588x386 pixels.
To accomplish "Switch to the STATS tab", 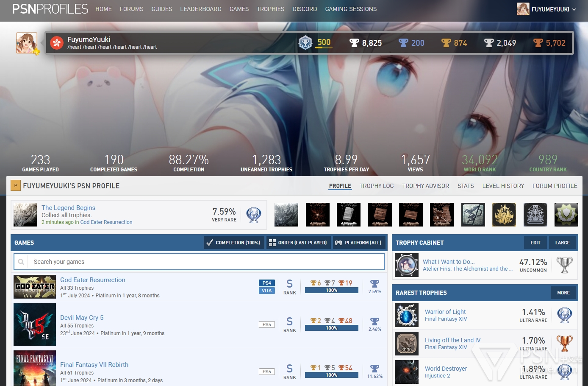I will coord(466,186).
